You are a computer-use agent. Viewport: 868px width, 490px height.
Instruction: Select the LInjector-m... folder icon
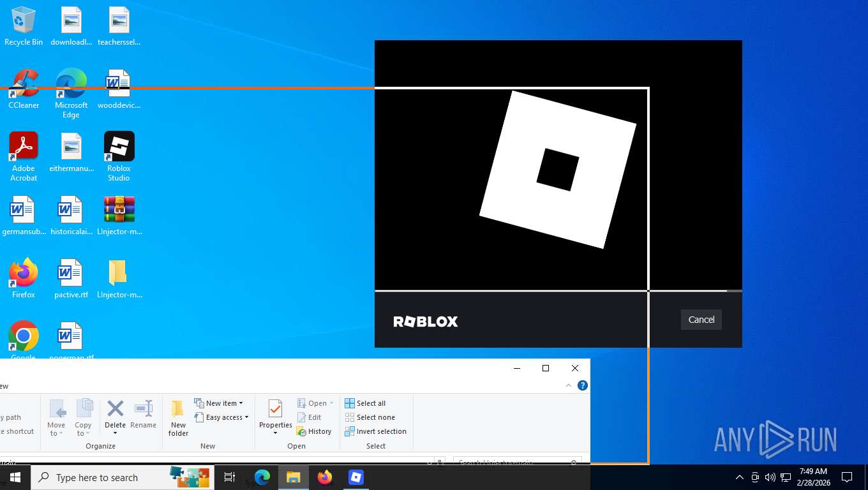(119, 278)
